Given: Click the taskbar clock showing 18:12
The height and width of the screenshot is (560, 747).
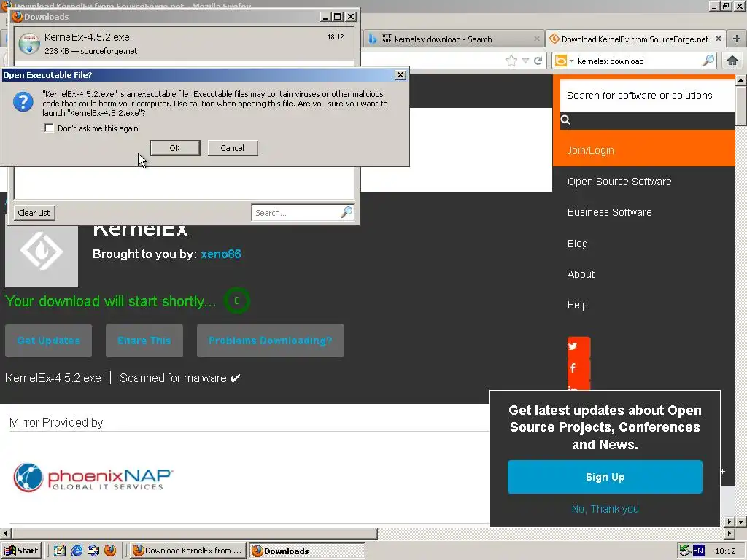Looking at the screenshot, I should (x=725, y=551).
